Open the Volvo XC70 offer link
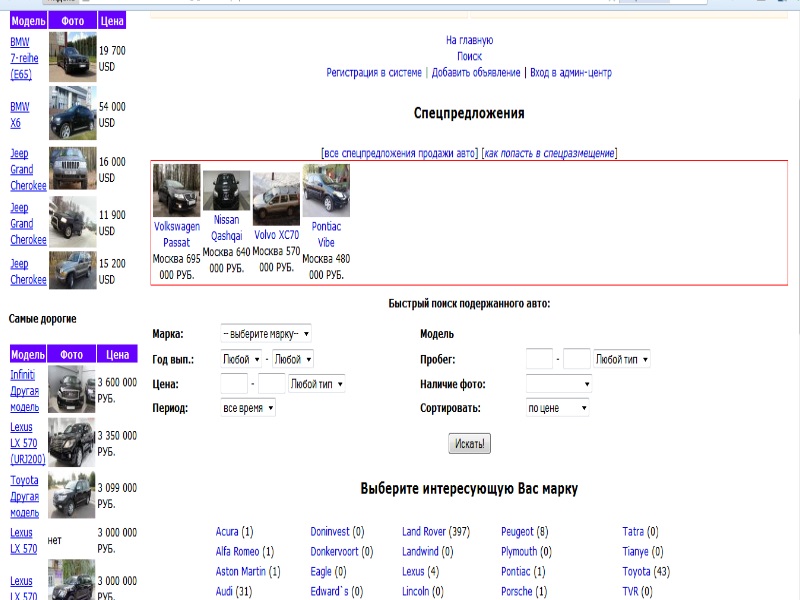 pyautogui.click(x=277, y=235)
